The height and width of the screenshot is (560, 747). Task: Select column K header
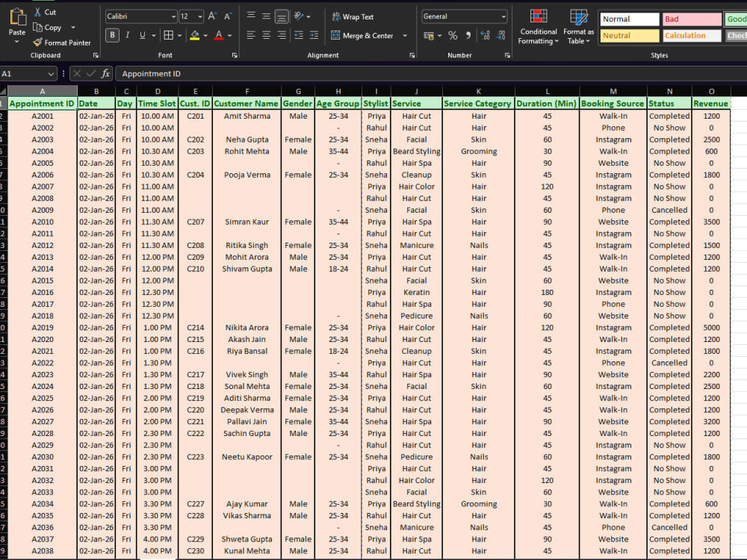pyautogui.click(x=478, y=91)
